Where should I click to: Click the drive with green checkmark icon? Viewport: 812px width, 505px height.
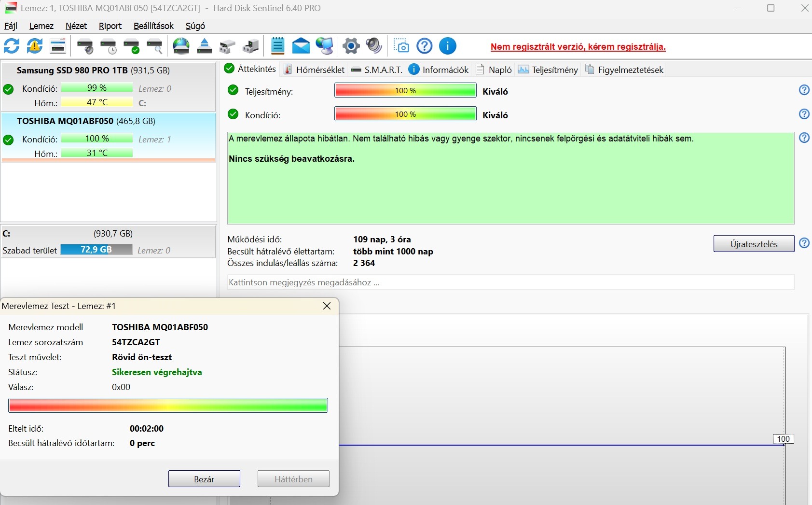pos(132,46)
